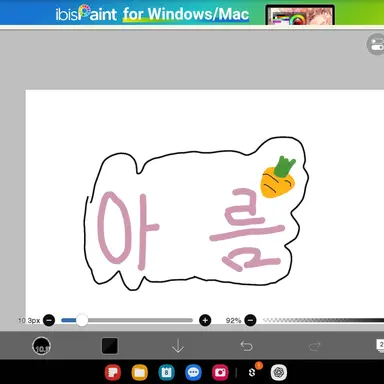Open the layers panel showing 2

tap(380, 345)
